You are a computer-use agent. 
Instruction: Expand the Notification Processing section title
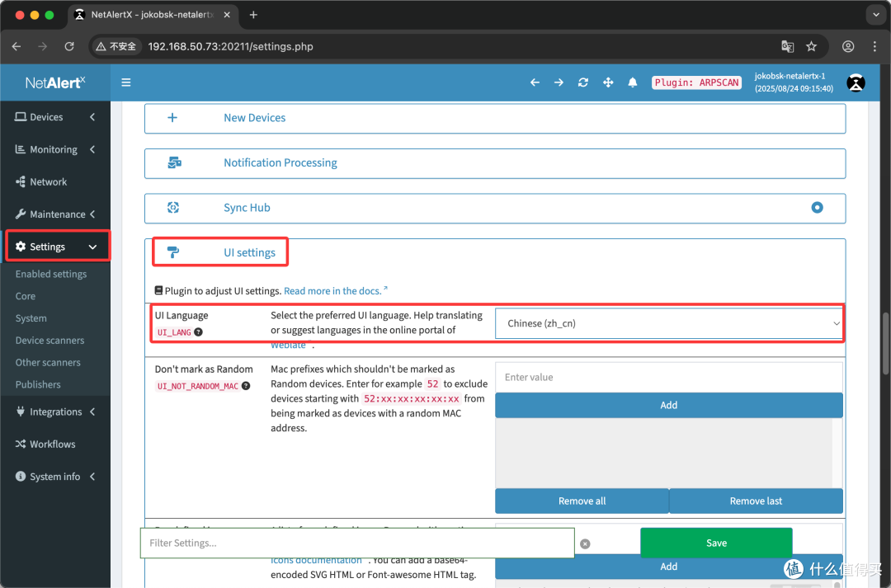(x=280, y=162)
